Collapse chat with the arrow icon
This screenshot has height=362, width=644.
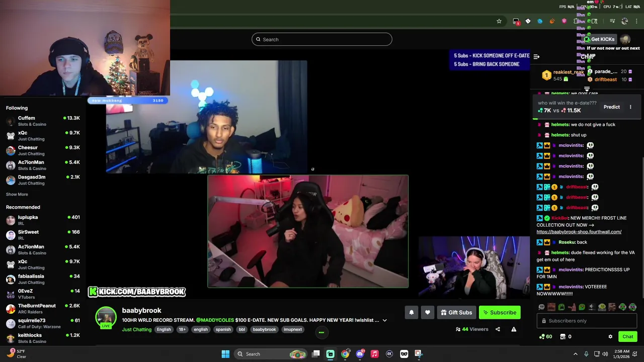(536, 57)
